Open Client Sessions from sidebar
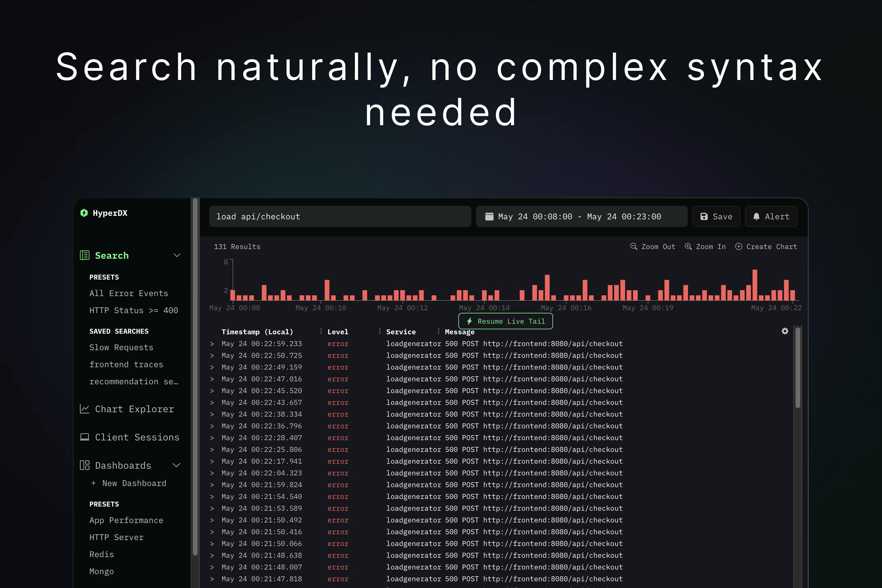The image size is (882, 588). coord(130,437)
